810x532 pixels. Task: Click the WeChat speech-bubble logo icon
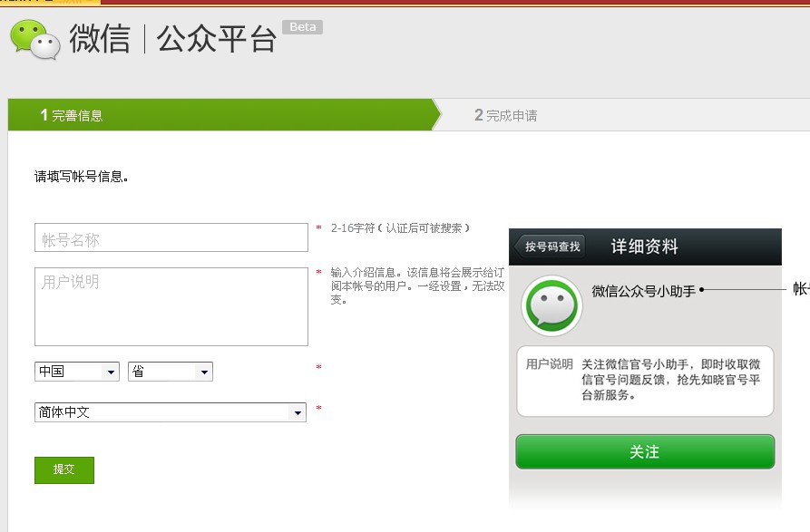tap(34, 40)
